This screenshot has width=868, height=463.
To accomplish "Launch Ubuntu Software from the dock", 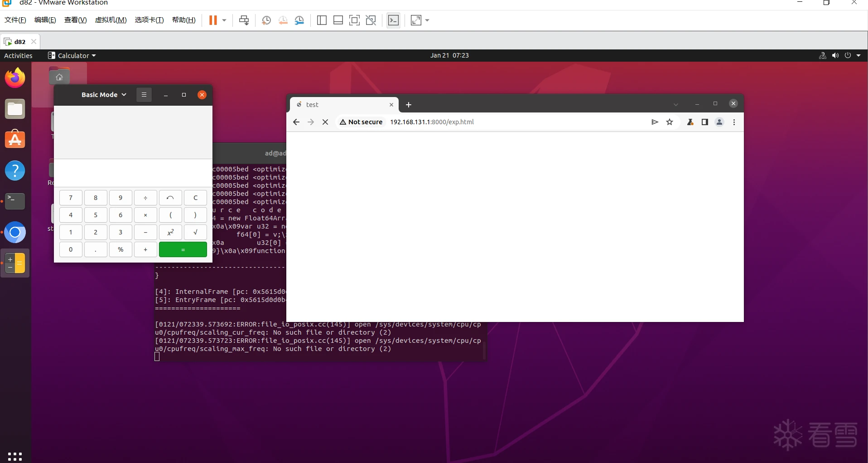I will click(15, 140).
